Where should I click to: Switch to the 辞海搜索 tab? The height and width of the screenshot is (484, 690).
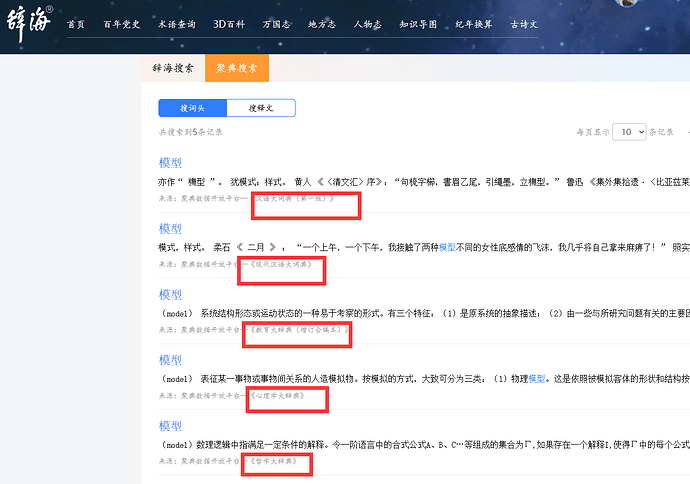172,68
